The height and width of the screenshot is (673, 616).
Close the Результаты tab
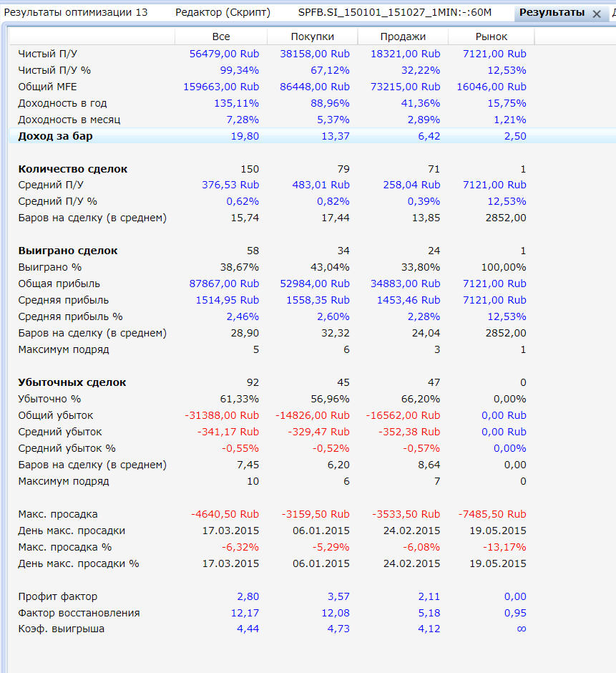coord(597,14)
